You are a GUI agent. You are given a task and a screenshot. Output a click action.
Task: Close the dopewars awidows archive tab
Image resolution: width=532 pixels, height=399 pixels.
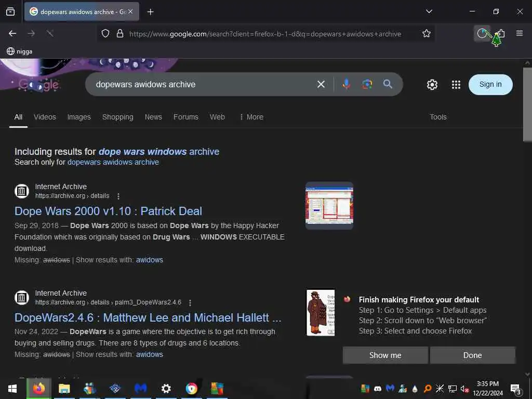[x=130, y=11]
